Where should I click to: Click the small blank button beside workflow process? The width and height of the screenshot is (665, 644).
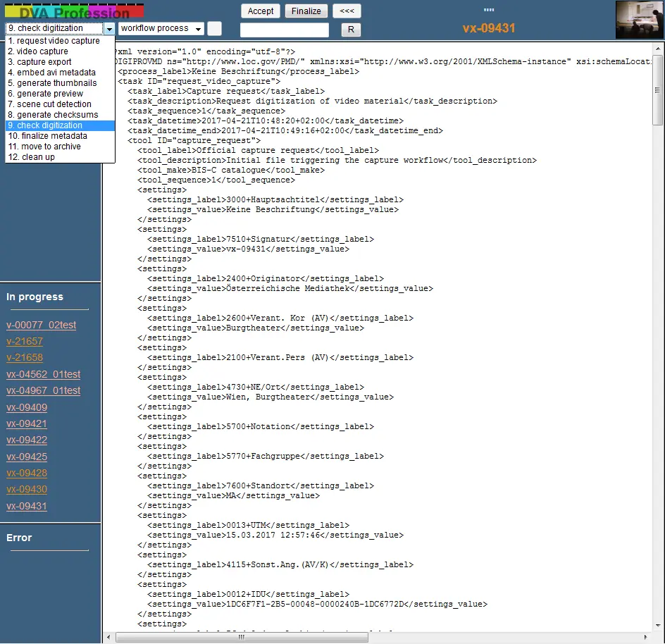214,28
